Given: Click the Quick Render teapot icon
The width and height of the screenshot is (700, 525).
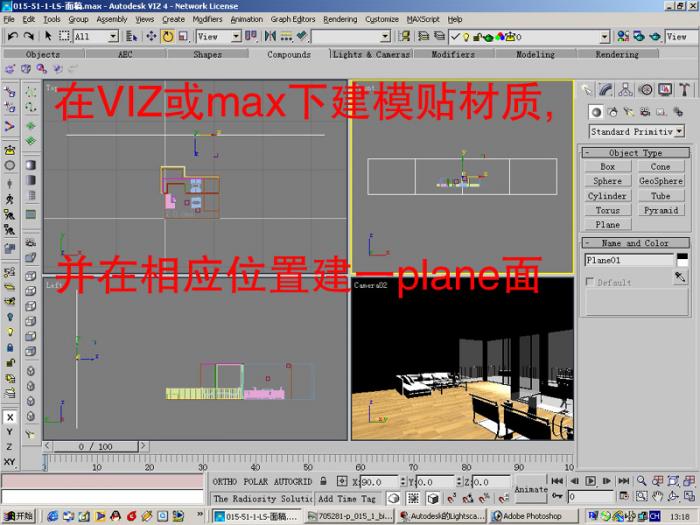Looking at the screenshot, I should tap(655, 36).
